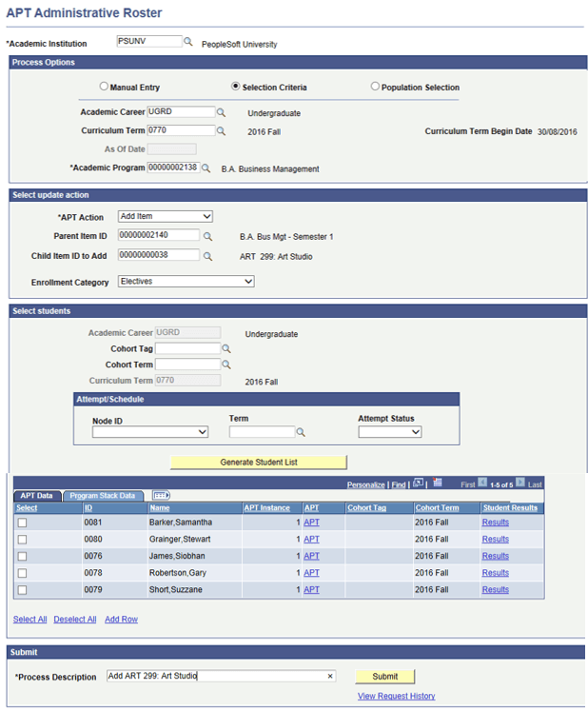Open the Attempt Status dropdown
588x710 pixels.
[x=390, y=432]
